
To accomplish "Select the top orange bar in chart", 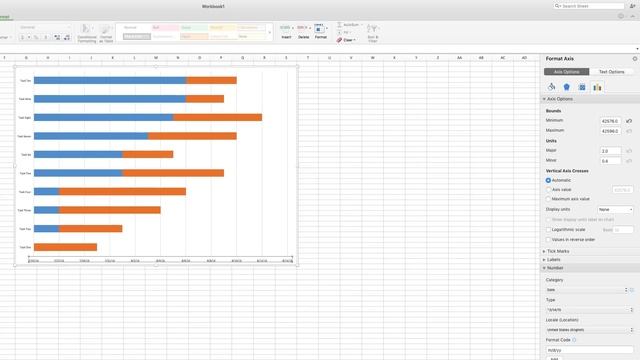I will [211, 80].
